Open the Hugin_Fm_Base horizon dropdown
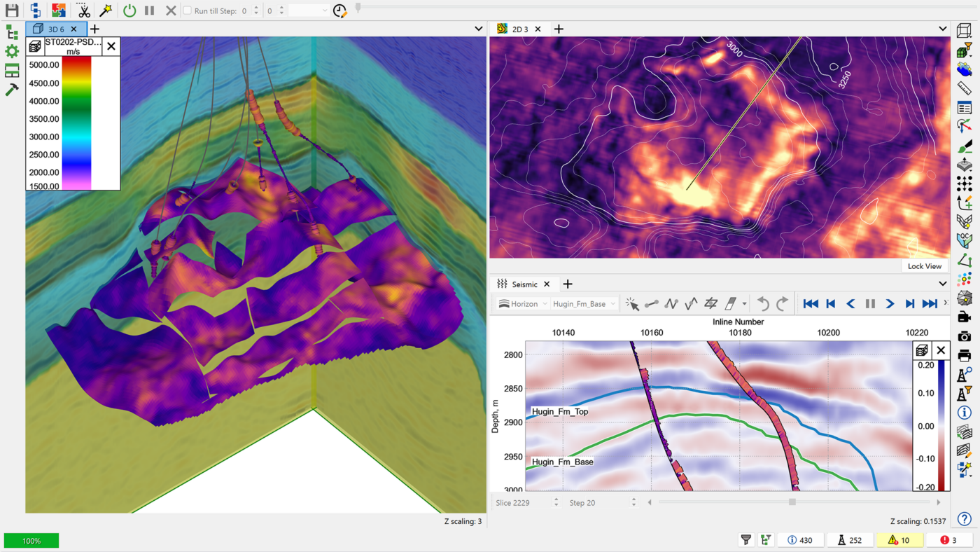The image size is (980, 552). pyautogui.click(x=584, y=304)
